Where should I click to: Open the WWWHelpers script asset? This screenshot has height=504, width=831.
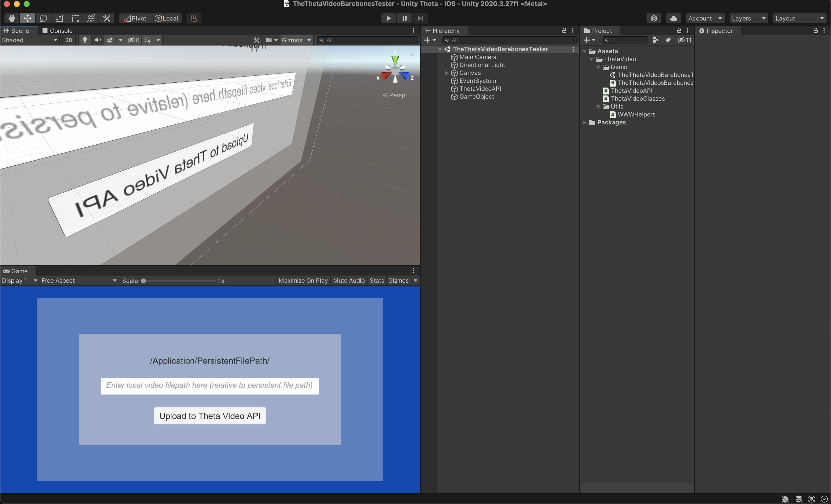point(636,115)
